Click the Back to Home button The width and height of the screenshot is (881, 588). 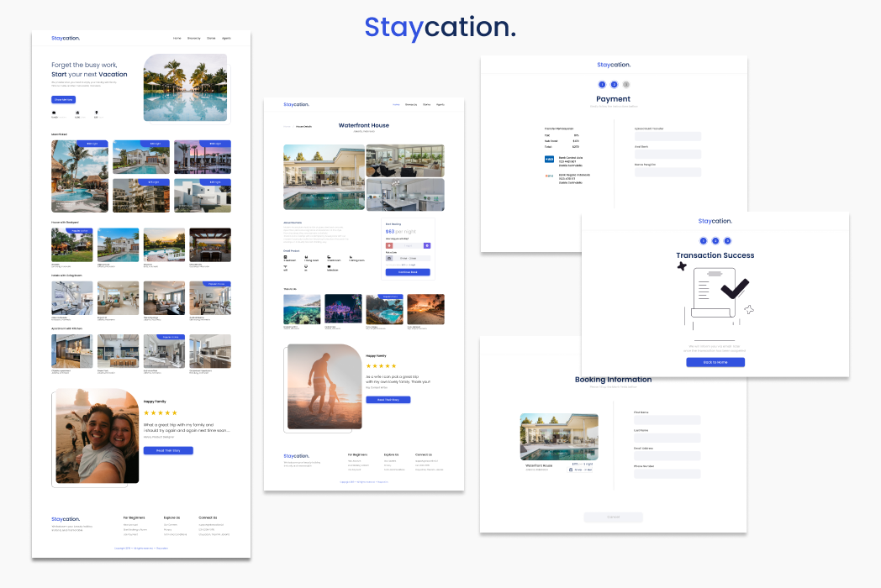click(715, 362)
